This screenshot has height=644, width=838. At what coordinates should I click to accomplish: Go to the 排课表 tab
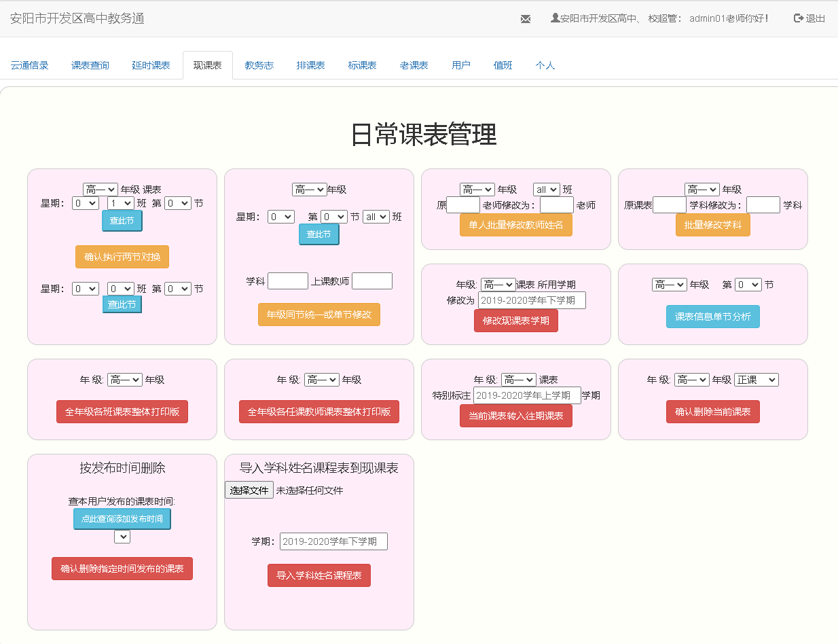pyautogui.click(x=311, y=65)
